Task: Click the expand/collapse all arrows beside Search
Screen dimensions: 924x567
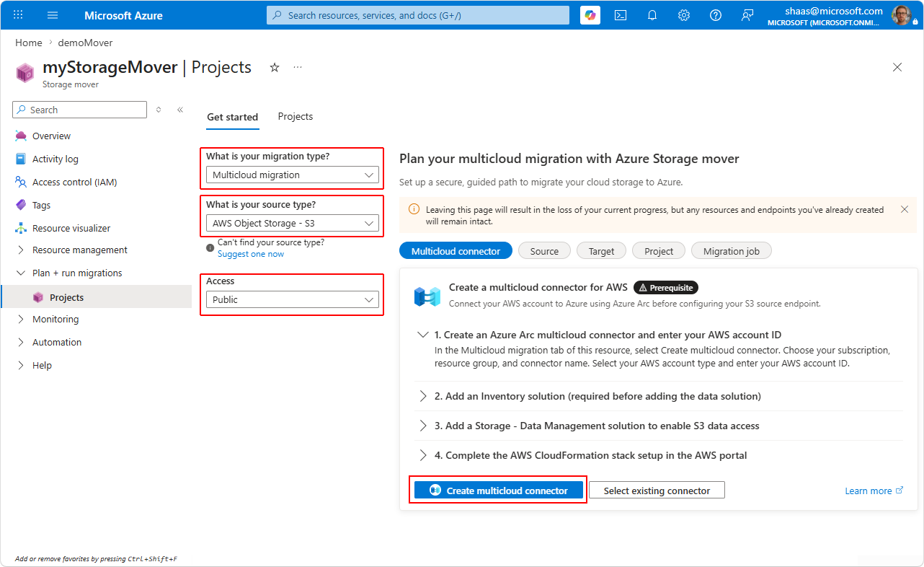Action: 159,110
